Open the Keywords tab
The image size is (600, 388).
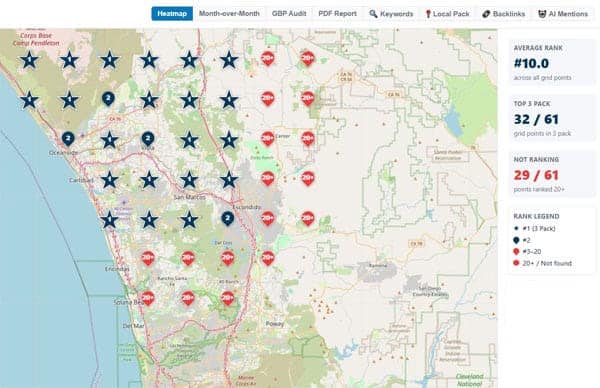click(391, 14)
